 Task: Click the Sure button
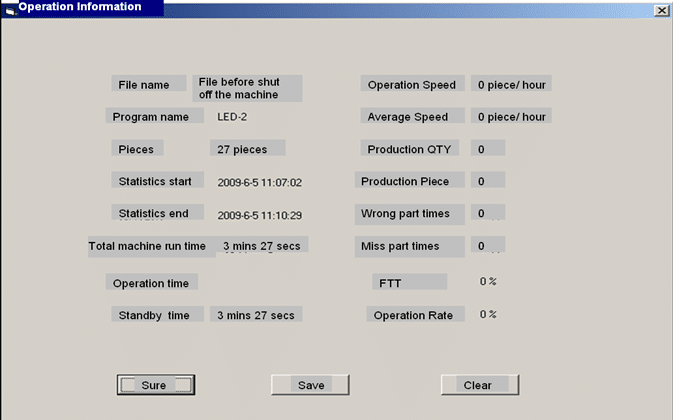[156, 385]
